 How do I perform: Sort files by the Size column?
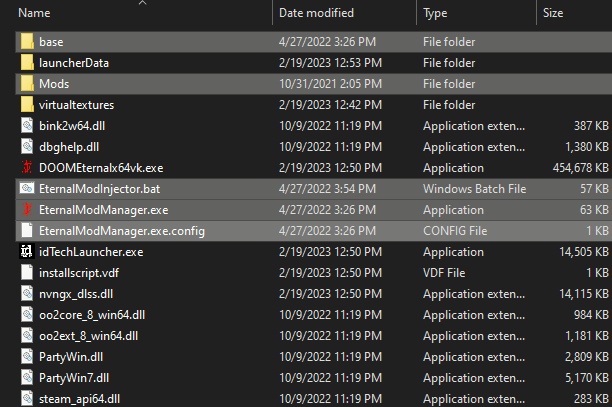[553, 13]
